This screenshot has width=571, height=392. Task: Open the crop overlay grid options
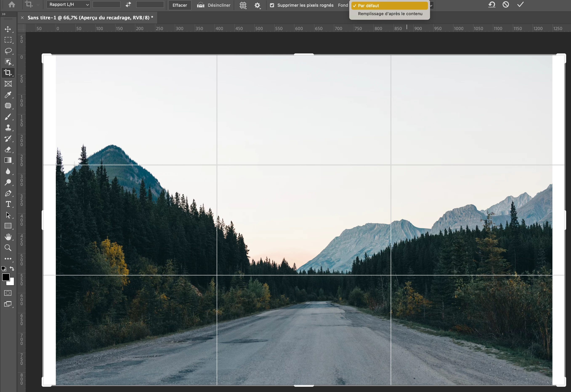coord(243,5)
